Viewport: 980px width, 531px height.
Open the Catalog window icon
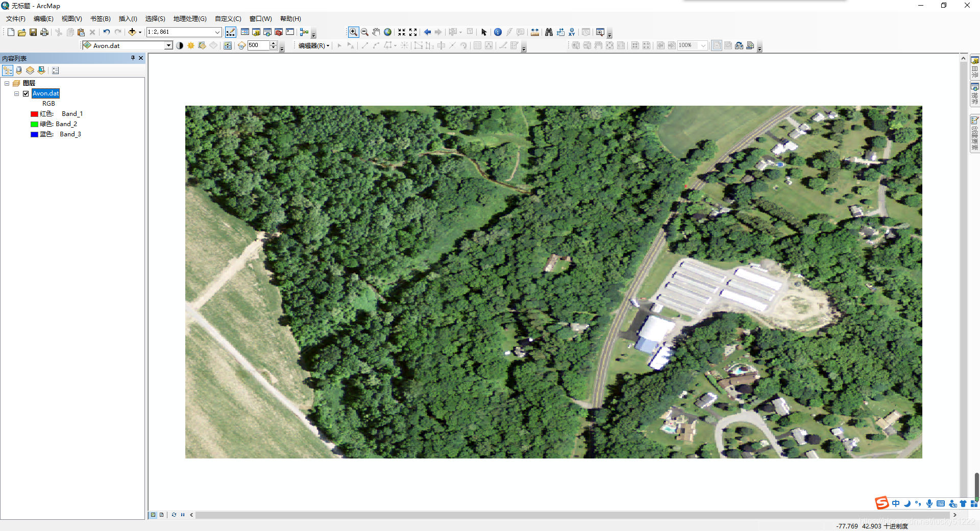click(256, 32)
